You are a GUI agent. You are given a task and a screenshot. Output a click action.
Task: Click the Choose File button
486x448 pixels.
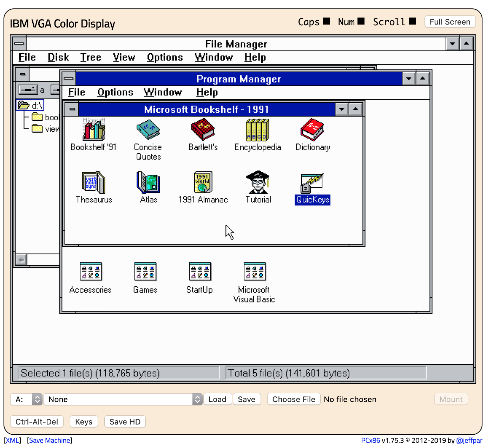pos(294,399)
